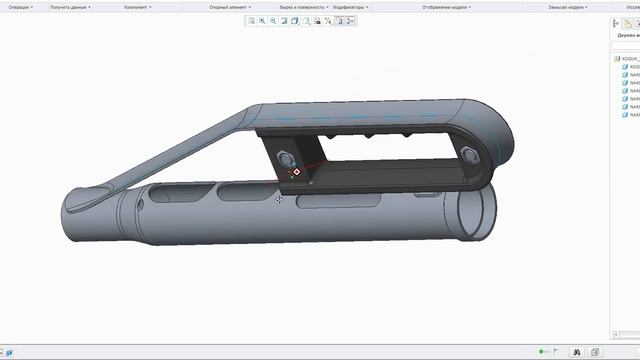
Task: Click the Refit view icon in graphics toolbar
Action: tap(251, 21)
